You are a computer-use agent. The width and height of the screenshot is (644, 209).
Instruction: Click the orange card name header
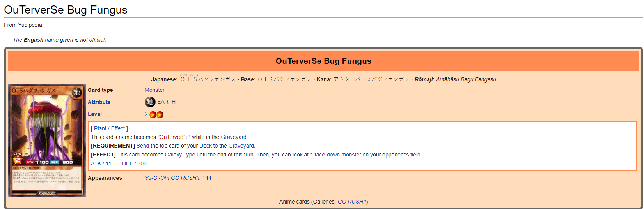[323, 61]
